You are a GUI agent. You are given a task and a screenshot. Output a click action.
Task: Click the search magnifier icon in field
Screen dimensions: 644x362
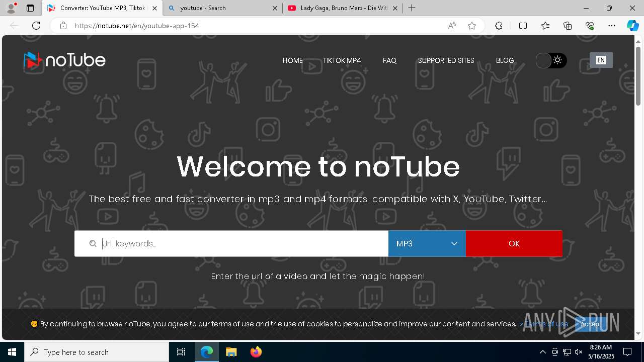point(93,243)
